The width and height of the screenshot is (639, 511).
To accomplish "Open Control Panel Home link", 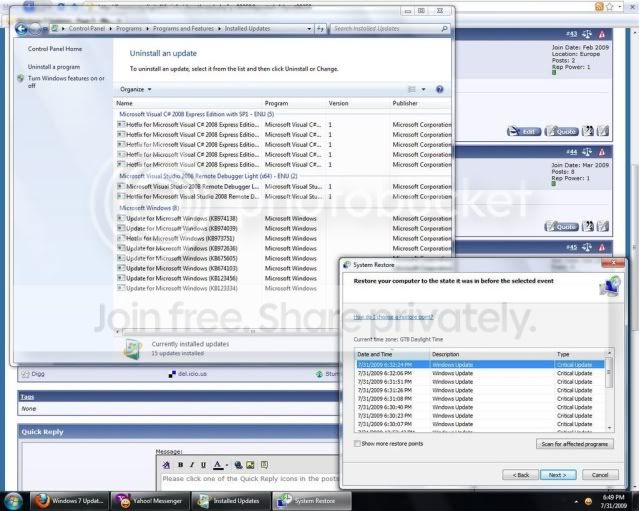I will 55,49.
